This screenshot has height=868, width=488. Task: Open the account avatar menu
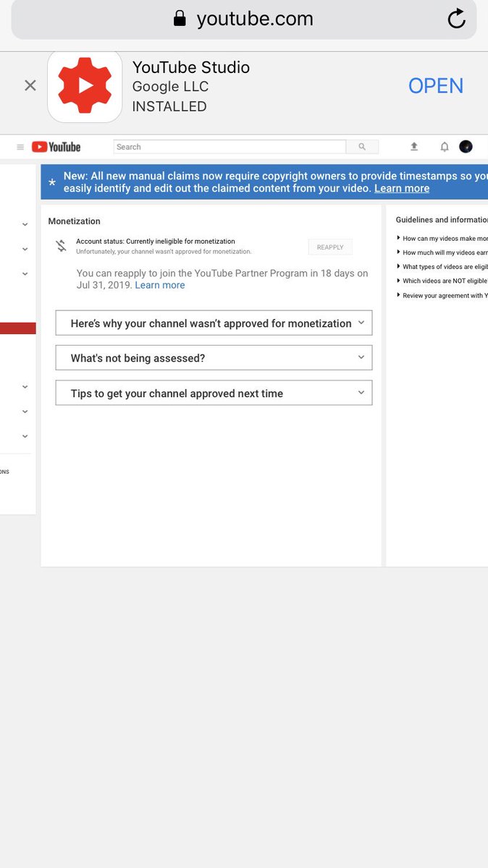click(x=466, y=147)
